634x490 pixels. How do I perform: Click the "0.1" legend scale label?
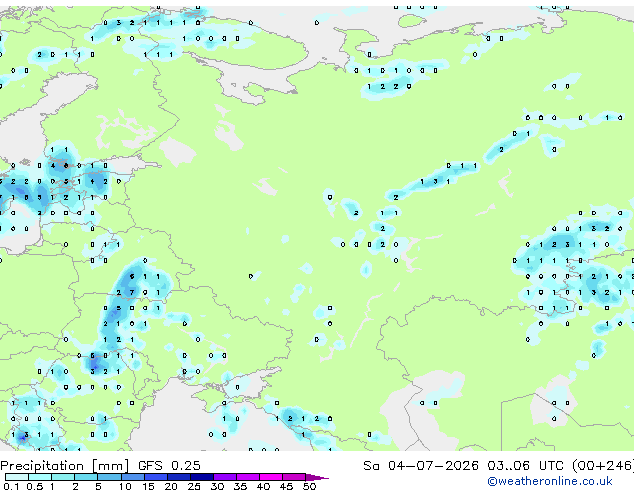11,486
